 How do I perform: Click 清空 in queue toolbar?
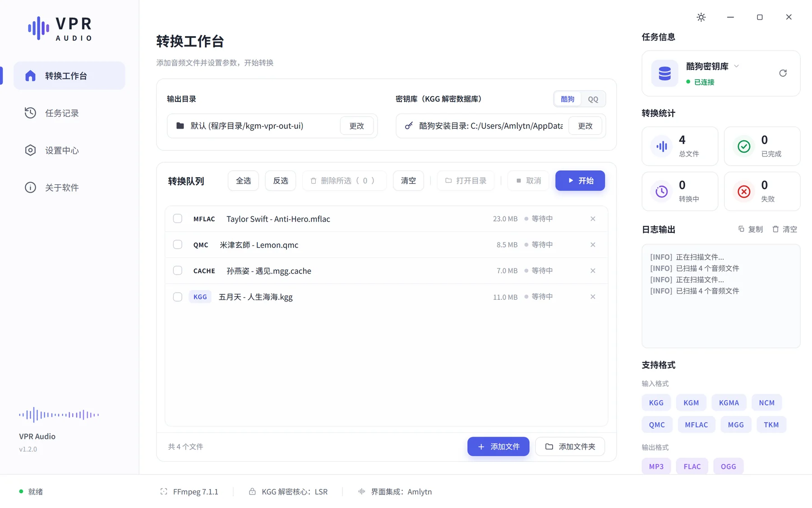(408, 181)
